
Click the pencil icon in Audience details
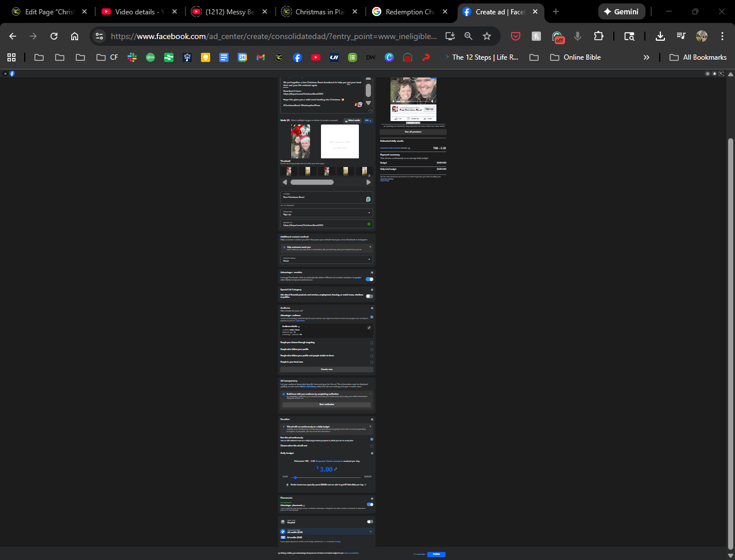tap(369, 328)
